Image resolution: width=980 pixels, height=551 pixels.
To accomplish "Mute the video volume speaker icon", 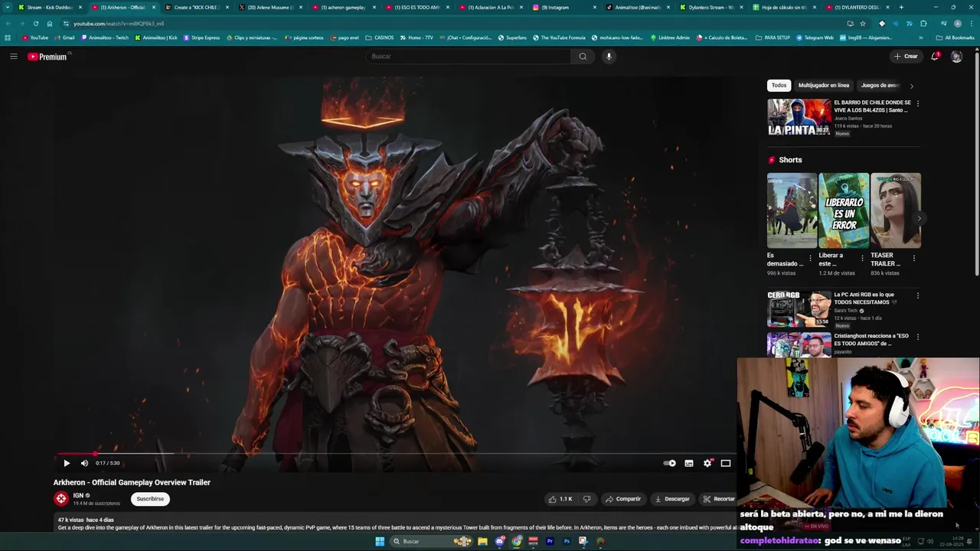I will tap(84, 463).
